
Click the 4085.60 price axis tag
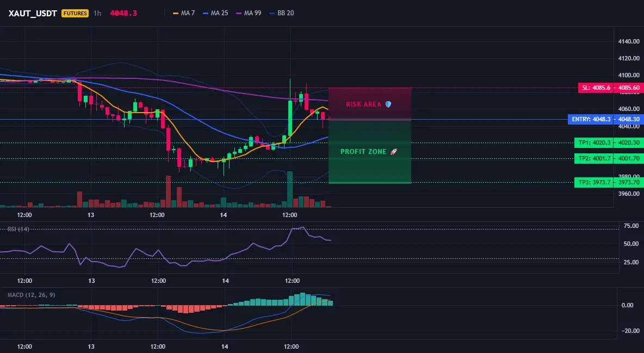coord(628,88)
